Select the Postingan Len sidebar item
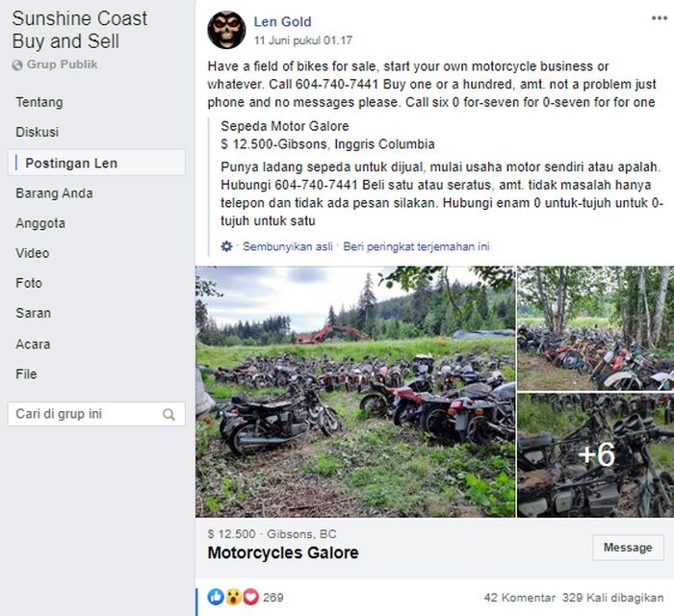This screenshot has height=616, width=674. 71,163
